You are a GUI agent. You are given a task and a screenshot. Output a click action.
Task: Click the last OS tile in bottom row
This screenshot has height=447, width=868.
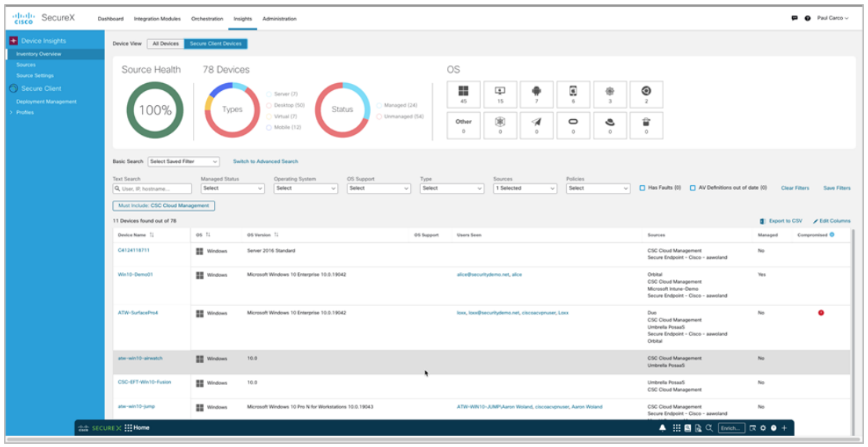pos(646,125)
